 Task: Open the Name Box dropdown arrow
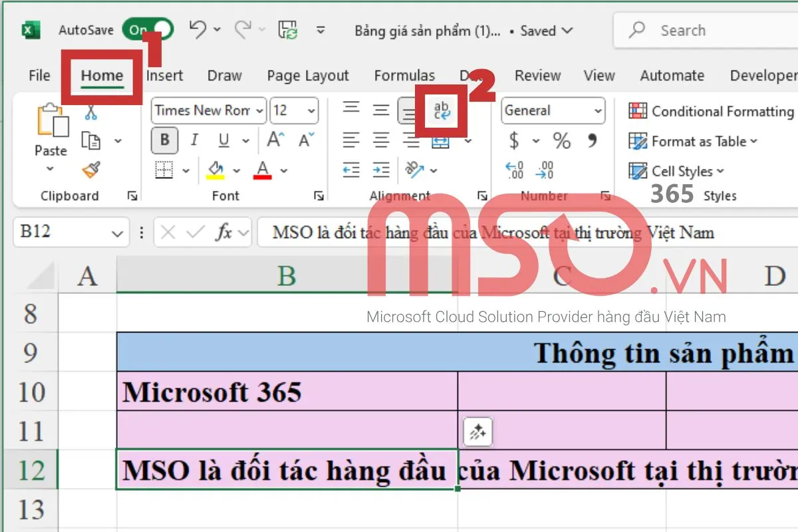(118, 233)
